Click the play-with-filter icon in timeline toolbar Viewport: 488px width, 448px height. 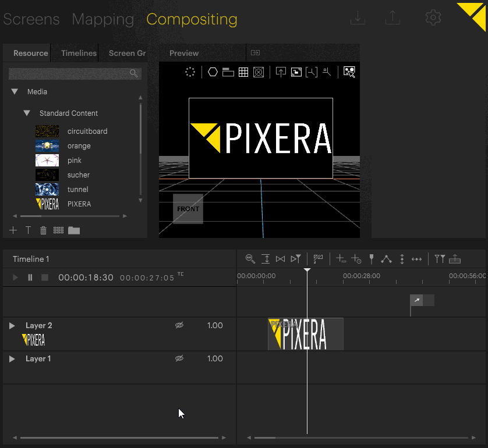point(296,259)
